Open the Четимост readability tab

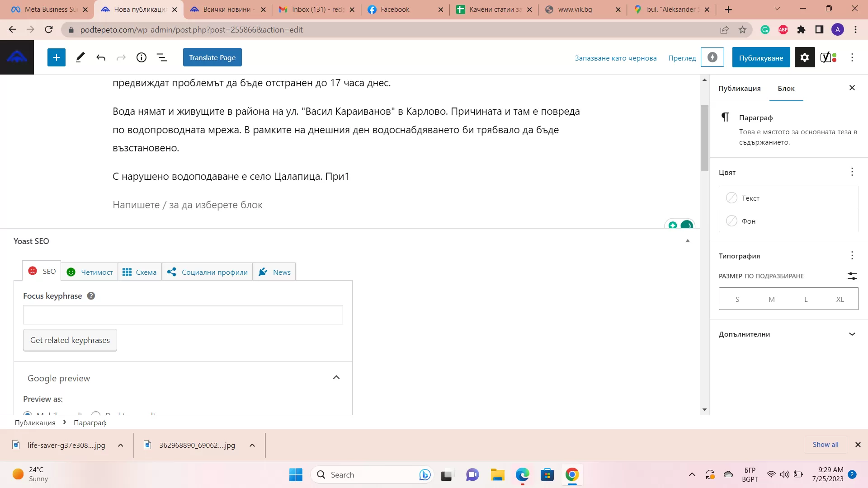[x=90, y=272]
